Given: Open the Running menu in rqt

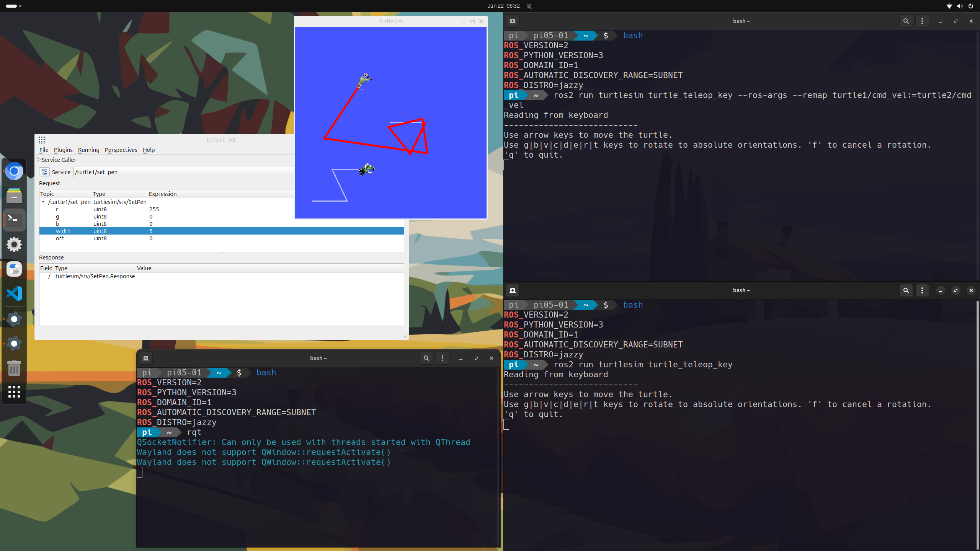Looking at the screenshot, I should [88, 150].
